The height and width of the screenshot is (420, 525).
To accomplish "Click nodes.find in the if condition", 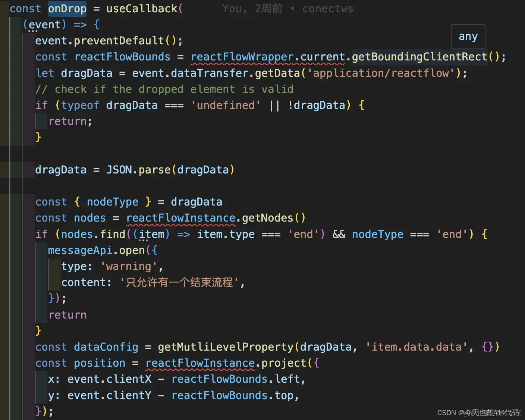I will pyautogui.click(x=93, y=234).
